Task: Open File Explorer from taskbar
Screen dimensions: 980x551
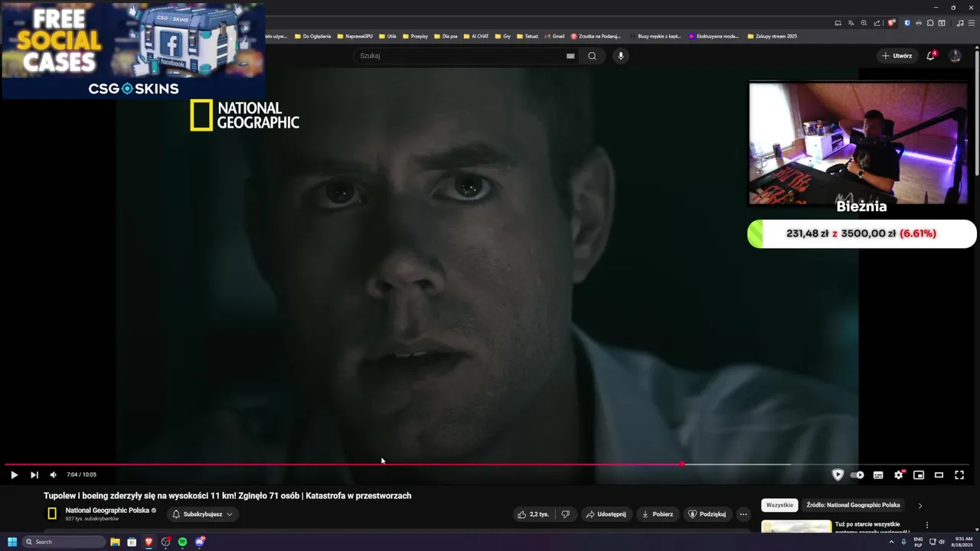Action: coord(115,542)
